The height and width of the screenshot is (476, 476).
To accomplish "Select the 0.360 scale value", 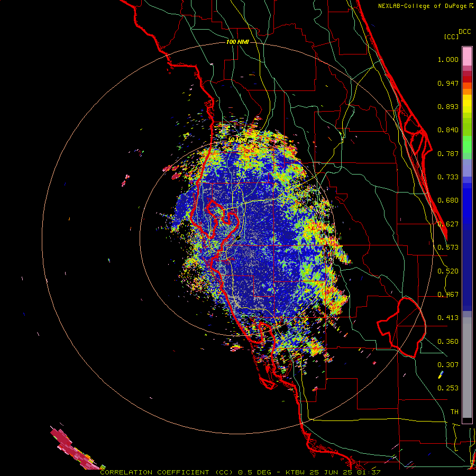I will [448, 342].
